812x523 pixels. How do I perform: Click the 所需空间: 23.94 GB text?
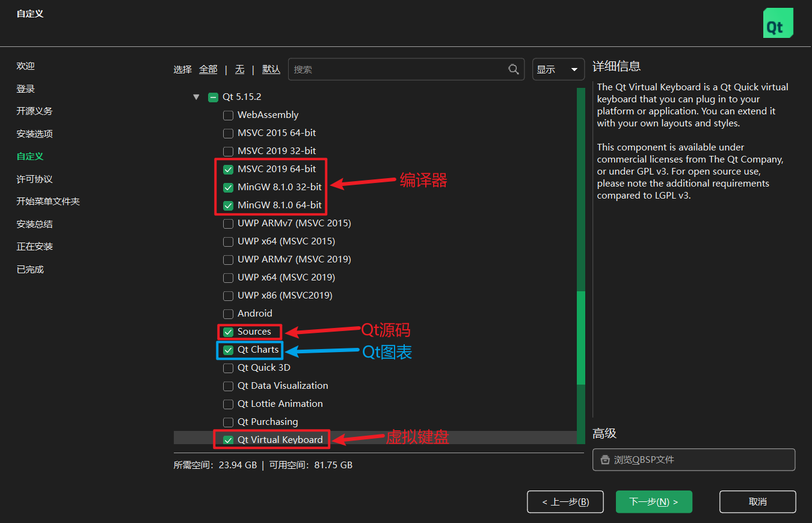point(215,465)
